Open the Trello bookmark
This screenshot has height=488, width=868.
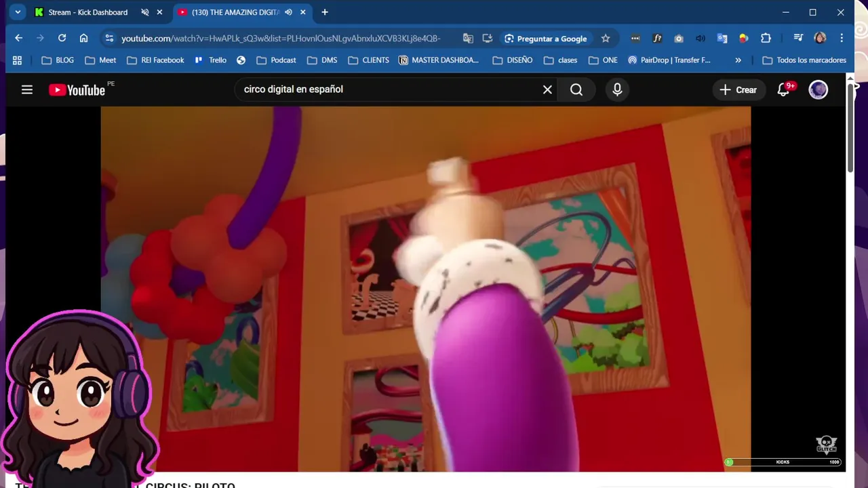(210, 60)
